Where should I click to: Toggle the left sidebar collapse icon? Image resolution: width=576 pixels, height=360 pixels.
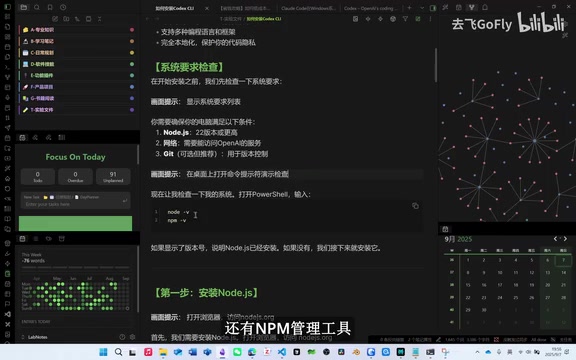[7, 7]
